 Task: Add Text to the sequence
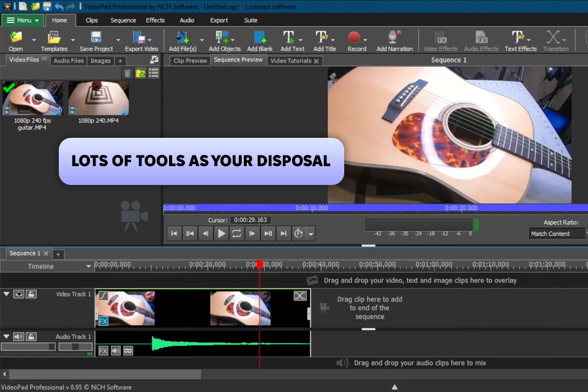pos(292,41)
